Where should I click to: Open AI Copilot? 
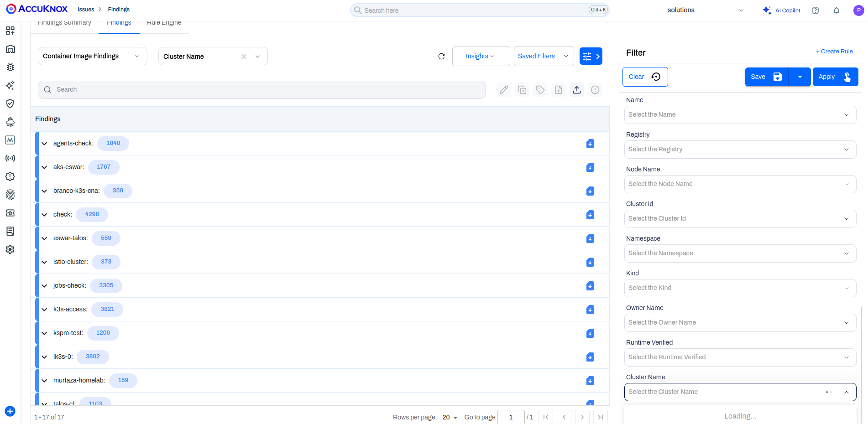(x=781, y=10)
